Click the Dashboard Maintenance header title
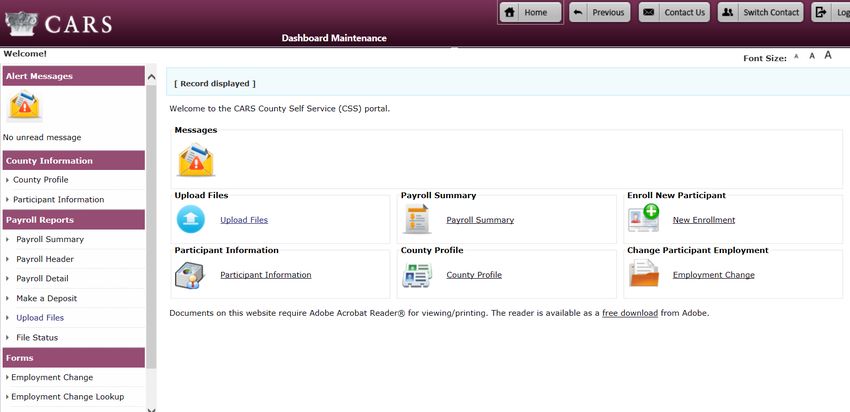850x412 pixels. [x=334, y=38]
